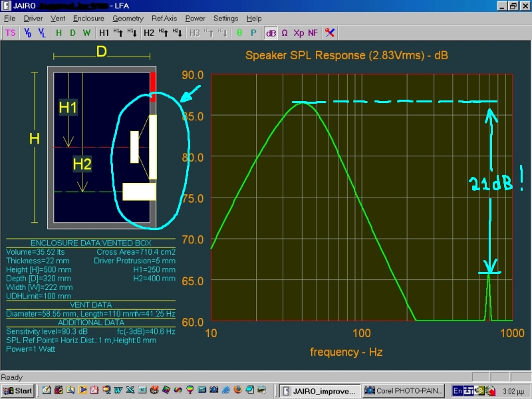Click the green theta angle icon
This screenshot has width=532, height=399.
[x=239, y=33]
